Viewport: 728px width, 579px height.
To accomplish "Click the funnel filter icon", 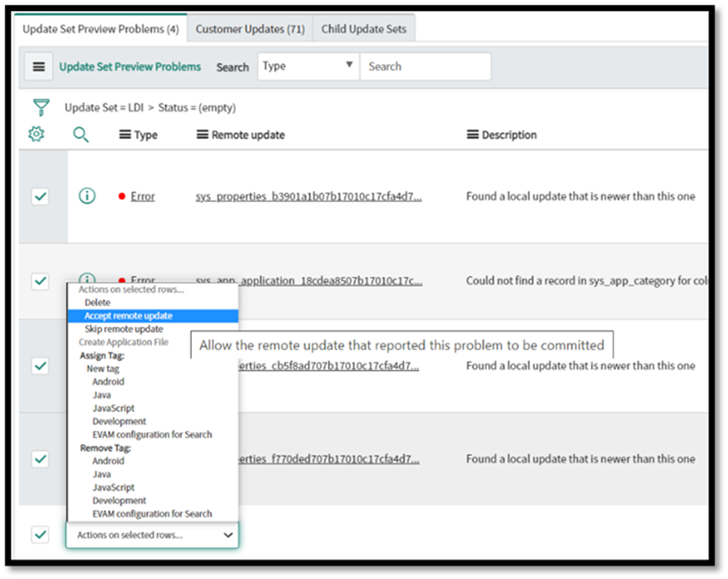I will pos(41,107).
